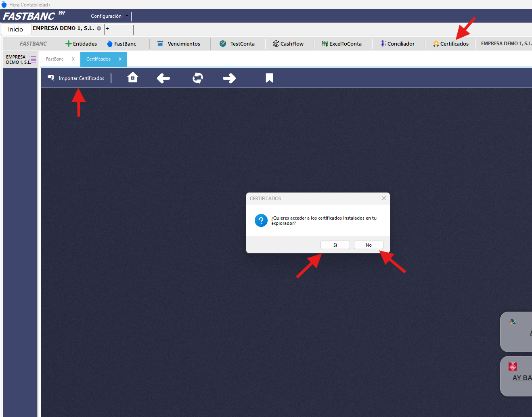Open Certificados from the toolbar
Image resolution: width=532 pixels, height=417 pixels.
[x=451, y=44]
